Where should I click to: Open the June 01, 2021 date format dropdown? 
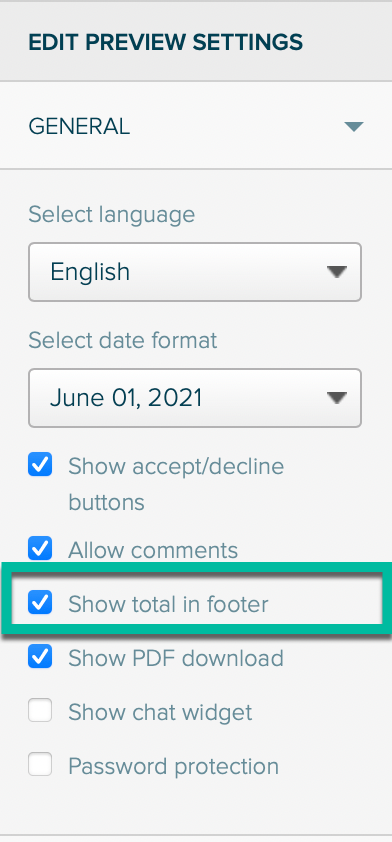pos(195,398)
